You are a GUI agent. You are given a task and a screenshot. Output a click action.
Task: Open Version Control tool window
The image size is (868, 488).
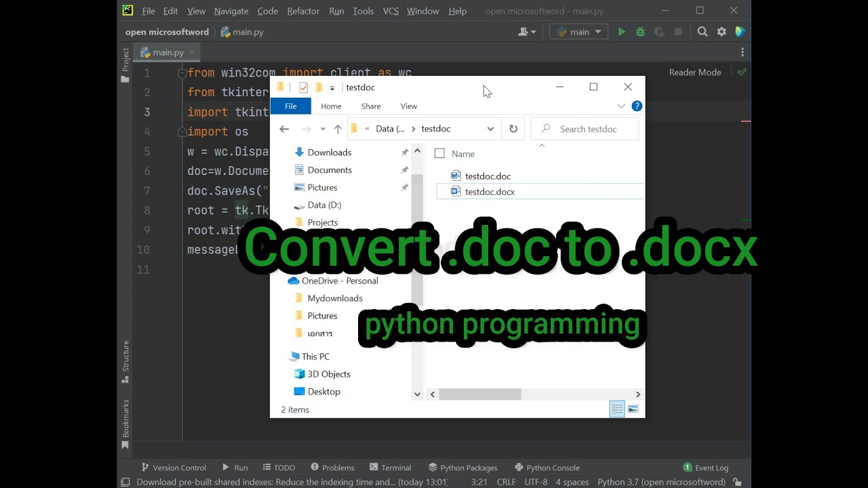[174, 468]
